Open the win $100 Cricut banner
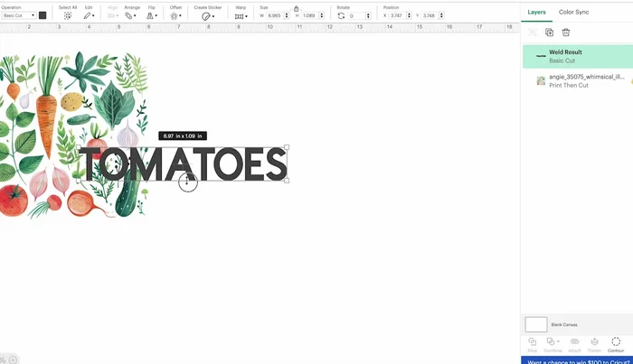This screenshot has width=633, height=364. point(577,360)
